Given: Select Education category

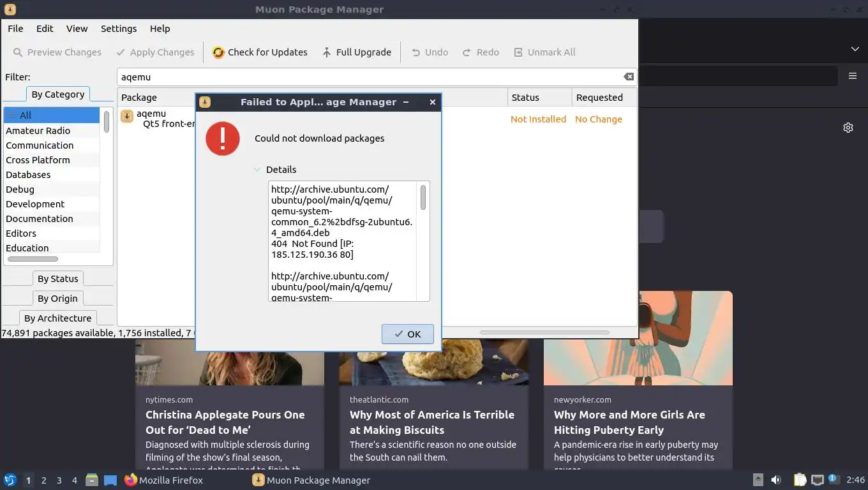Looking at the screenshot, I should click(52, 248).
